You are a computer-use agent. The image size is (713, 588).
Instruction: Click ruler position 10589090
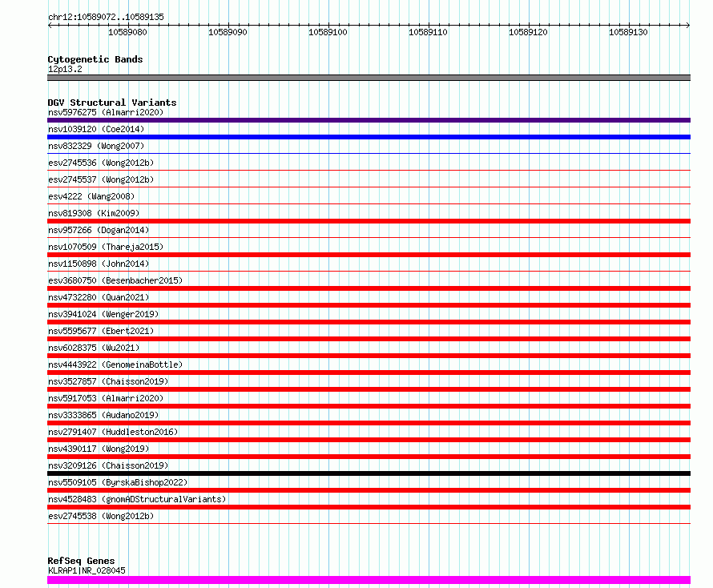(x=228, y=32)
